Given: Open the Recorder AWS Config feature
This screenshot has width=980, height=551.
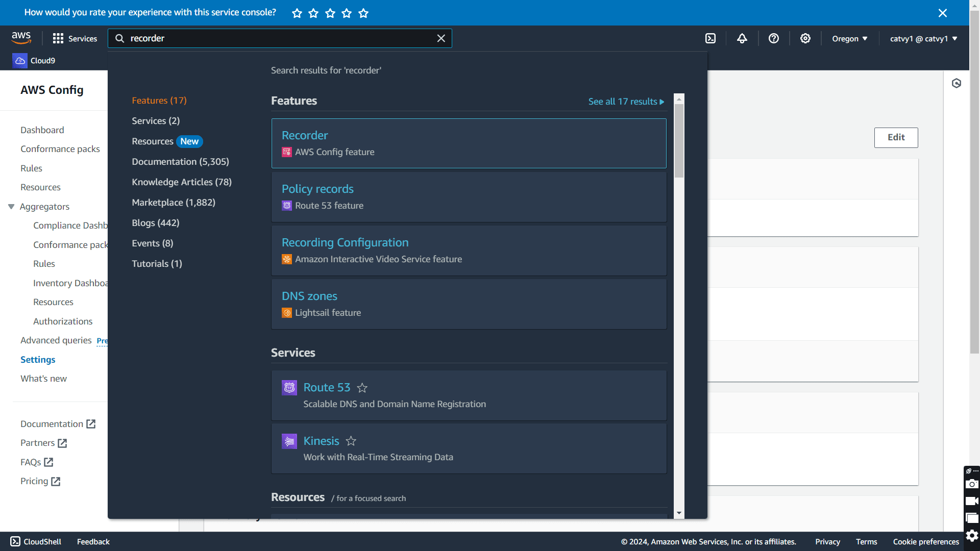Looking at the screenshot, I should tap(469, 143).
